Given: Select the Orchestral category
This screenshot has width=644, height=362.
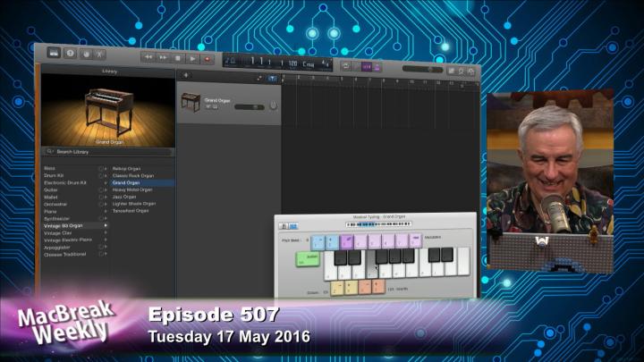Looking at the screenshot, I should click(55, 204).
